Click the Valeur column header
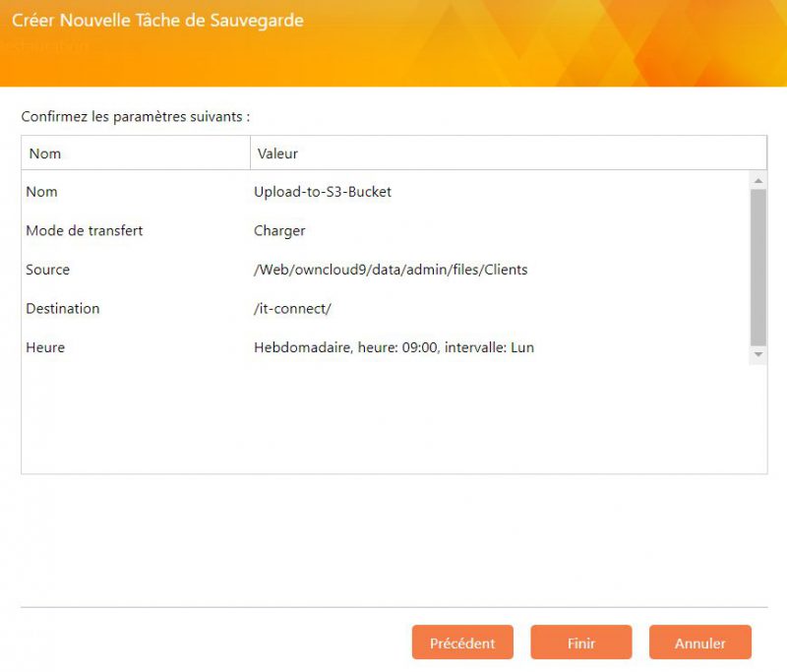The width and height of the screenshot is (787, 672). coord(277,153)
